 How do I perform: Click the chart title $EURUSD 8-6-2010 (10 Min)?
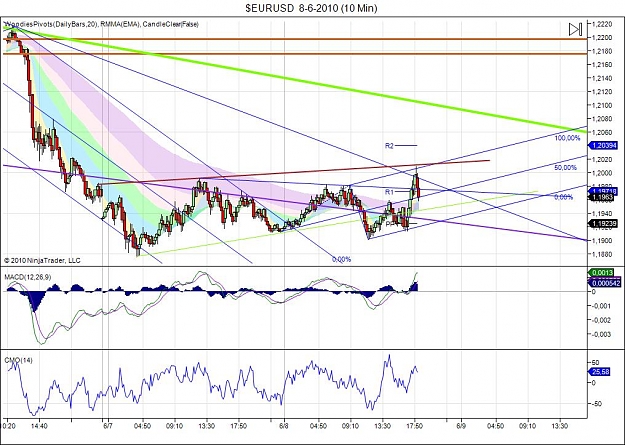pyautogui.click(x=311, y=8)
